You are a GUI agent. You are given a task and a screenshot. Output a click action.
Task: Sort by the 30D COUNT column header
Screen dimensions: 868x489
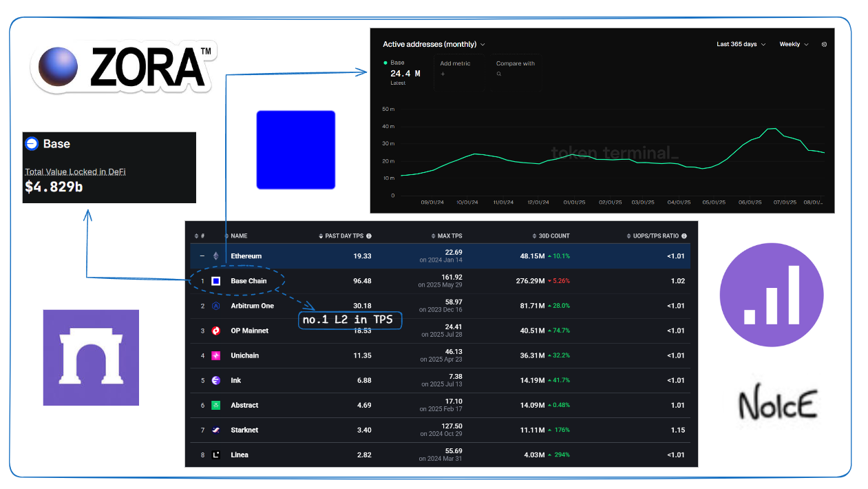pos(550,236)
